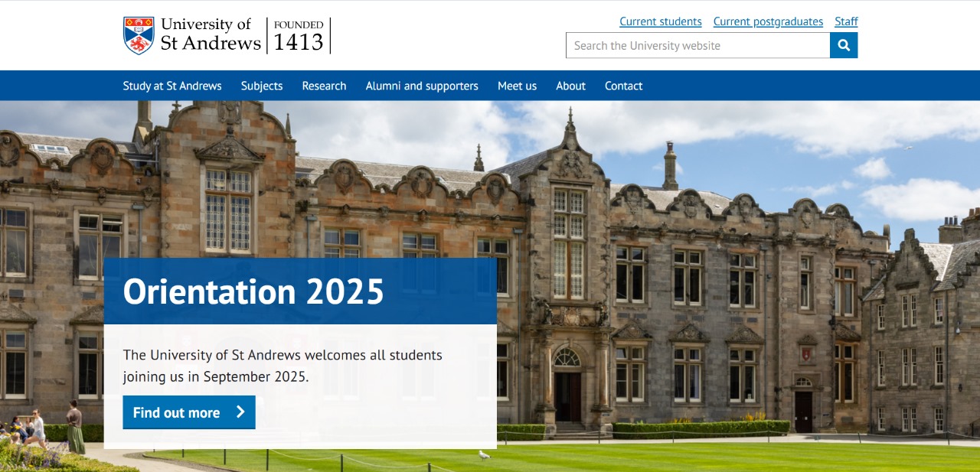The image size is (980, 472).
Task: Follow the Current students link
Action: tap(661, 21)
